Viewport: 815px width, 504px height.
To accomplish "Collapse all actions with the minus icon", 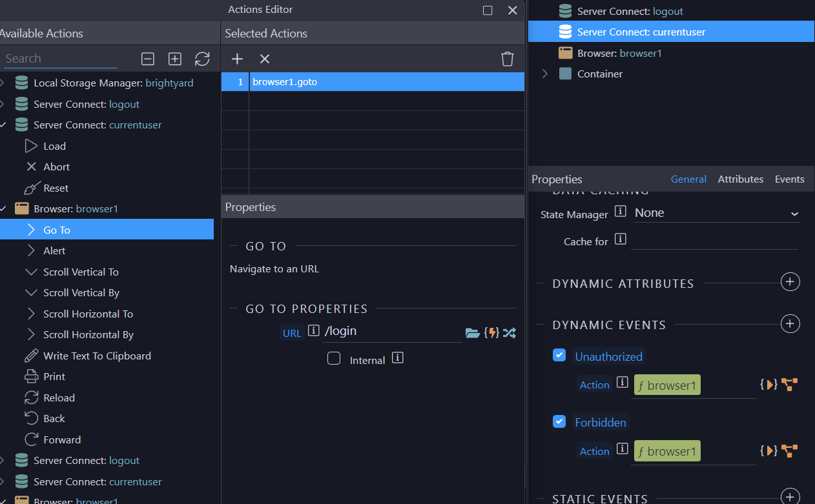I will click(147, 59).
